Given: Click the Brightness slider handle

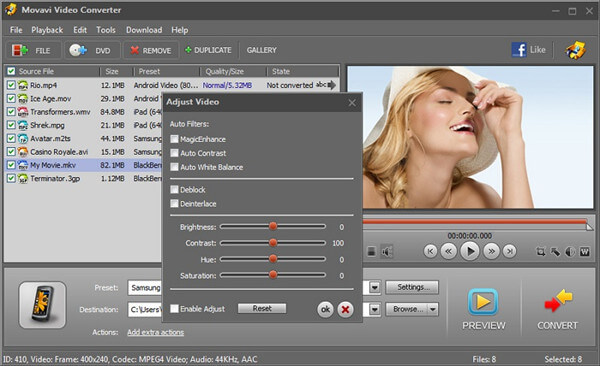Looking at the screenshot, I should 273,226.
